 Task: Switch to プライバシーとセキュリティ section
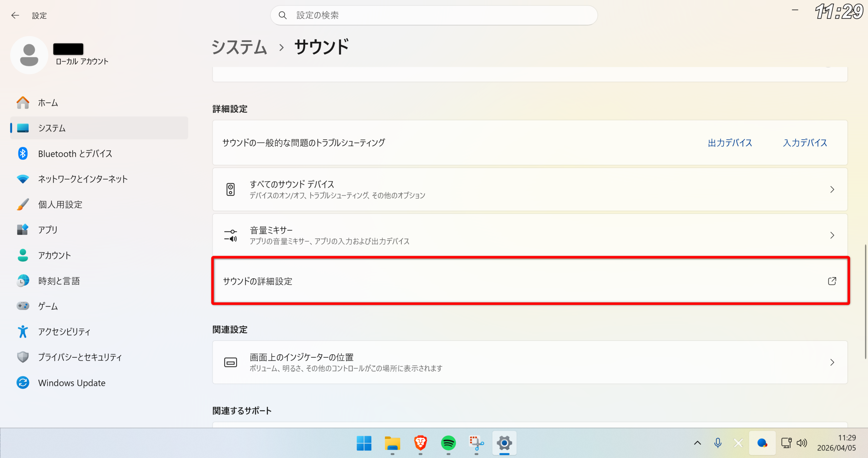click(80, 357)
